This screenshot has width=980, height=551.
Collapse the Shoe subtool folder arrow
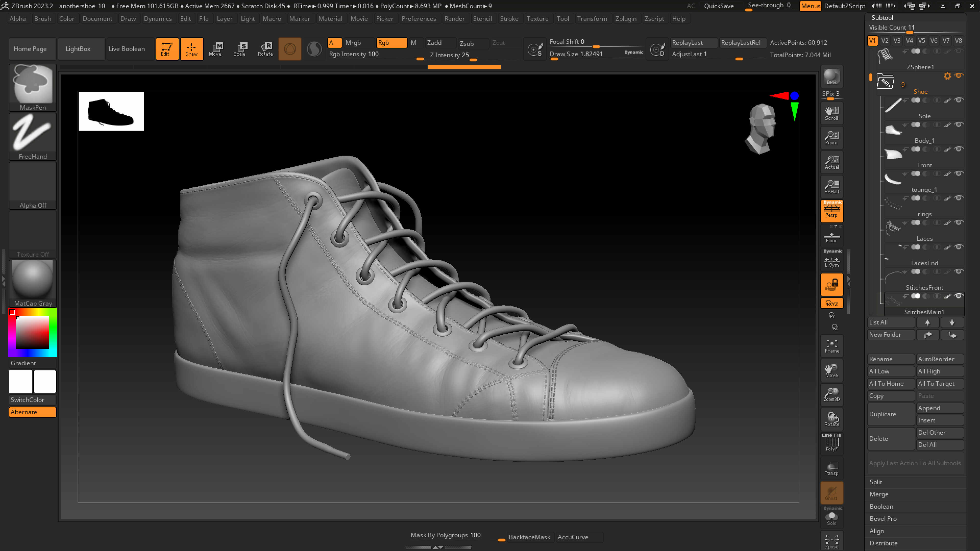[871, 78]
